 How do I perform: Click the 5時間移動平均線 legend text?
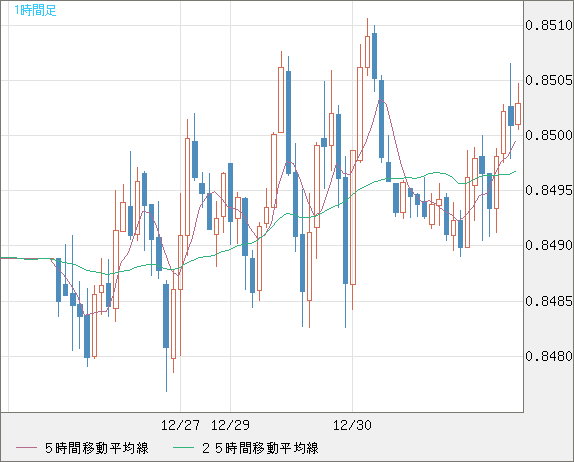(97, 448)
